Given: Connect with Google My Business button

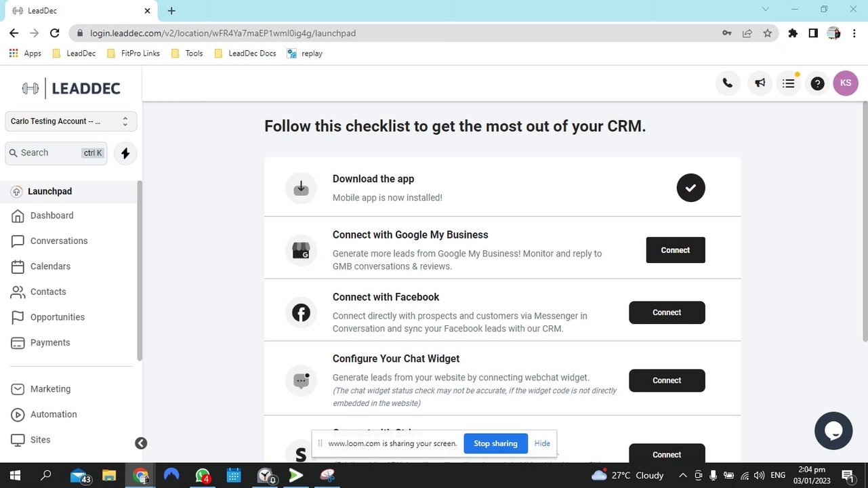Looking at the screenshot, I should pyautogui.click(x=676, y=250).
